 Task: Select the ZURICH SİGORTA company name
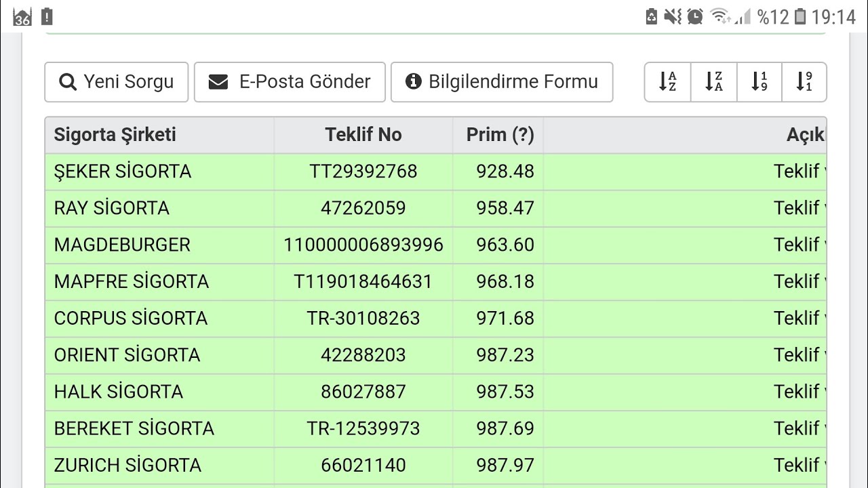click(128, 464)
